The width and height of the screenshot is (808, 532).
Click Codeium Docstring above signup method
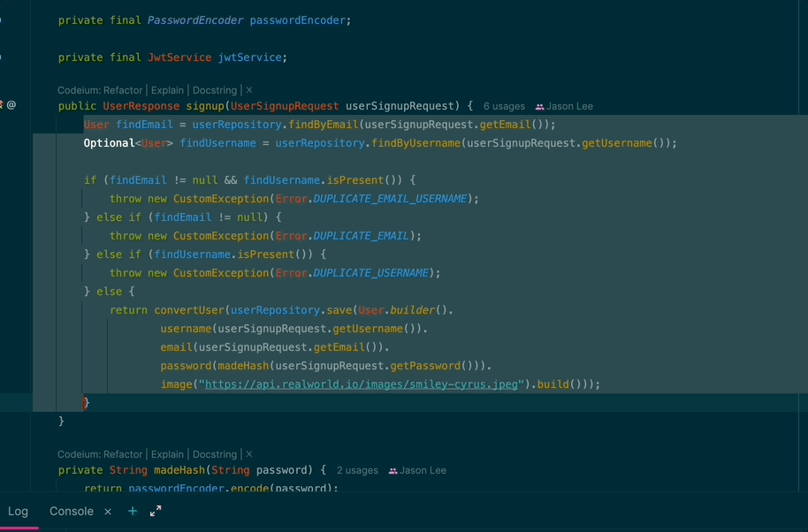tap(215, 90)
